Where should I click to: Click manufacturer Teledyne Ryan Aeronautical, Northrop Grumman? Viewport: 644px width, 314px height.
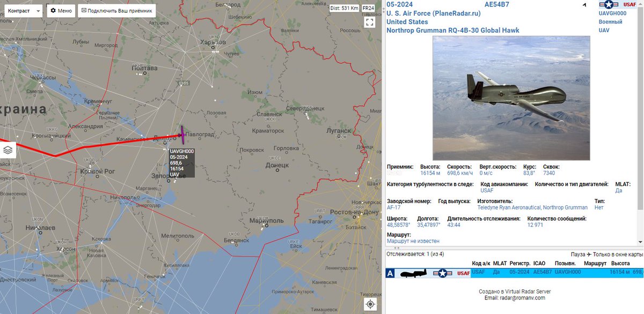(532, 207)
